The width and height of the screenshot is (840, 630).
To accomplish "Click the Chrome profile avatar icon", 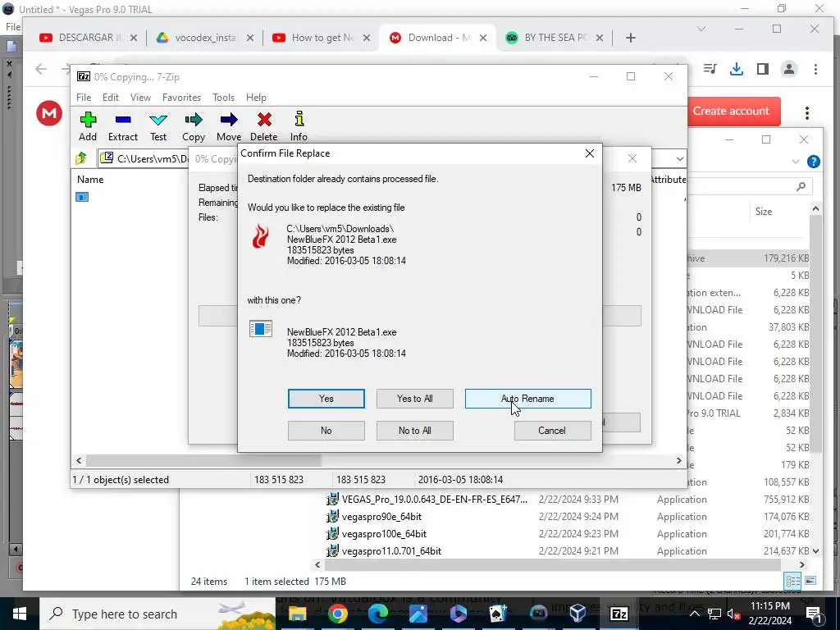I will (x=788, y=69).
